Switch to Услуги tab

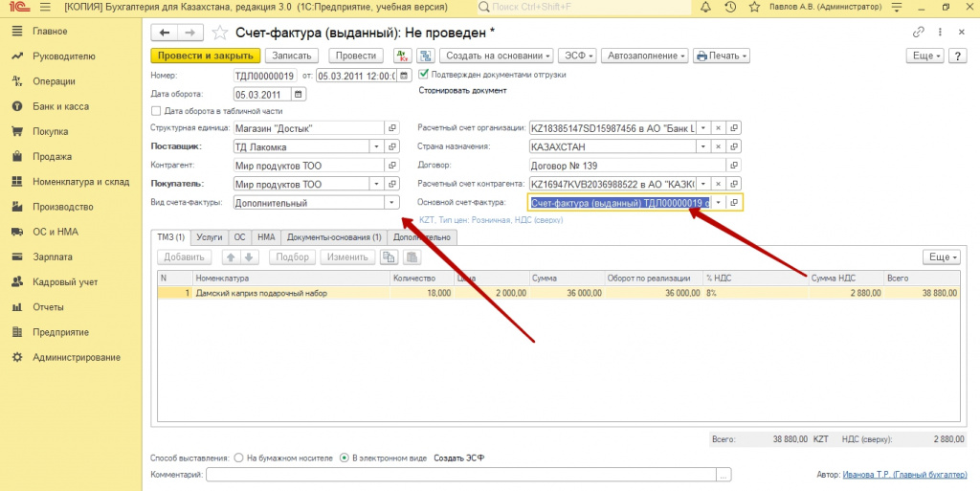210,237
